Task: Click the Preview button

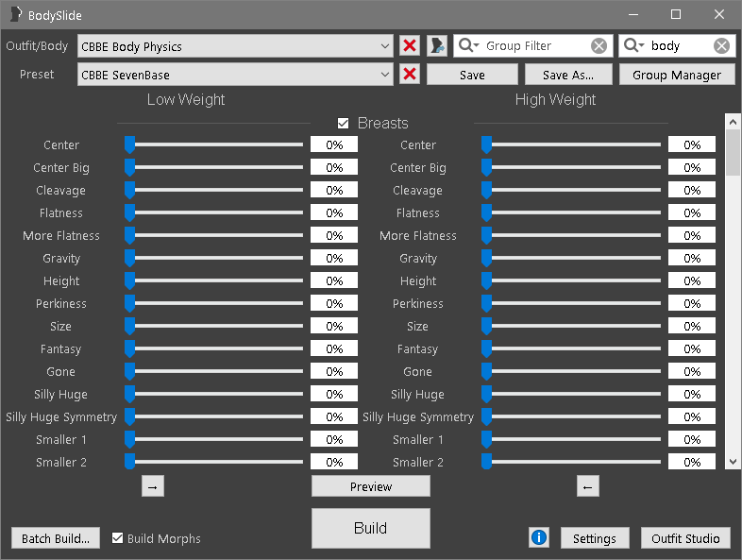Action: pos(371,486)
